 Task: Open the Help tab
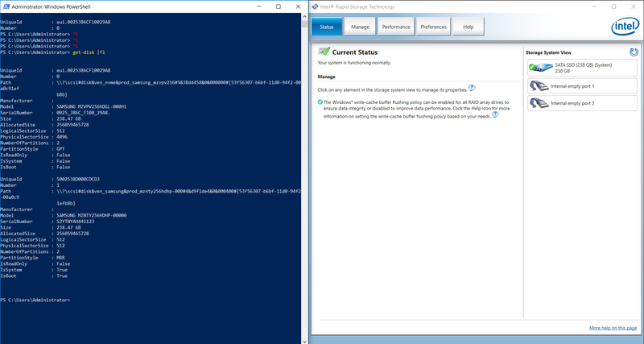(x=469, y=27)
